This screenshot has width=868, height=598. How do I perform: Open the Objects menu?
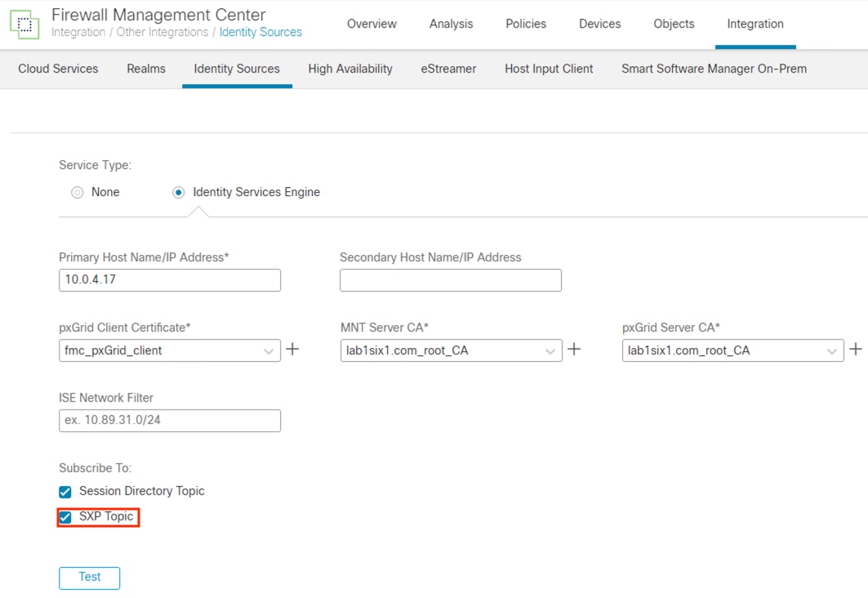pyautogui.click(x=674, y=24)
